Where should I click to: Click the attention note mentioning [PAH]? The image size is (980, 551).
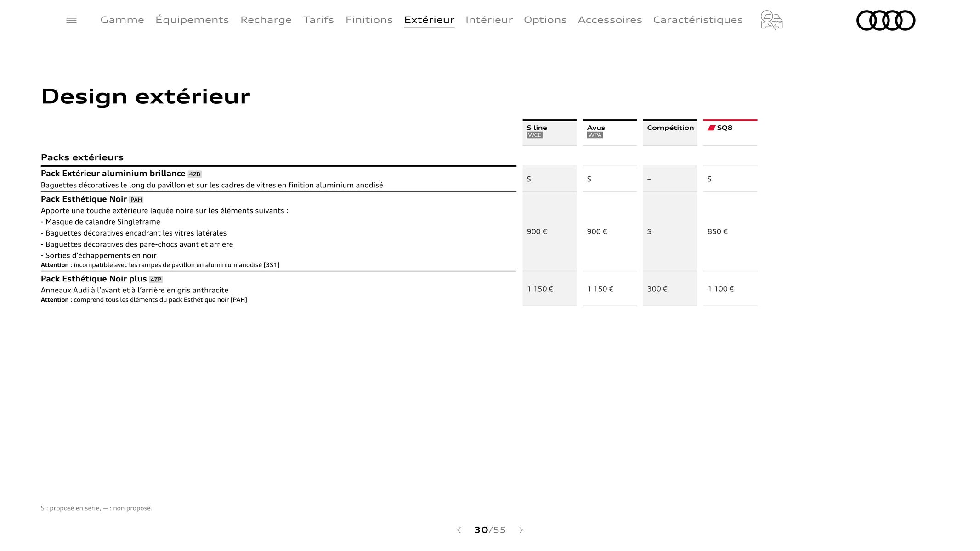144,300
